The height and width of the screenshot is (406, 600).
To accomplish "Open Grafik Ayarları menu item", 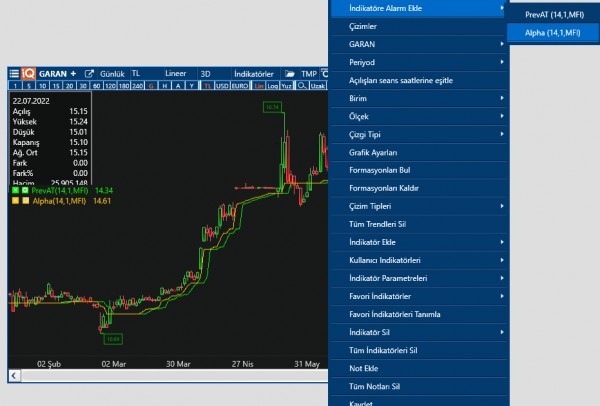I will tap(419, 152).
